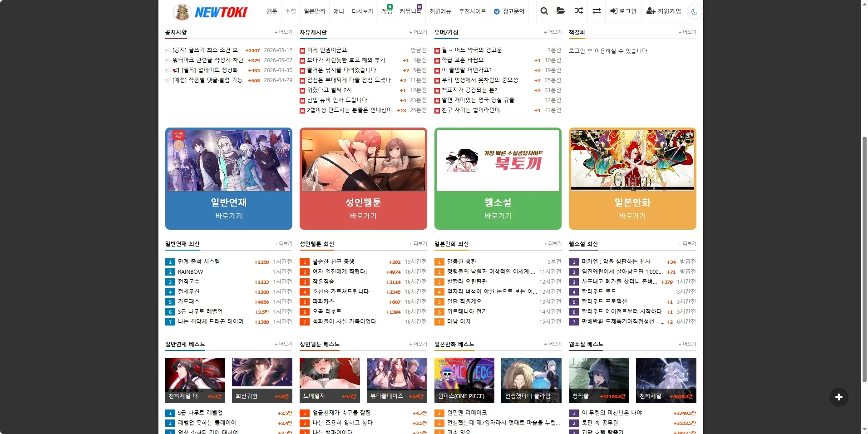Image resolution: width=868 pixels, height=434 pixels.
Task: Open notice 워터마크 관련글 작성시 차단
Action: [210, 60]
